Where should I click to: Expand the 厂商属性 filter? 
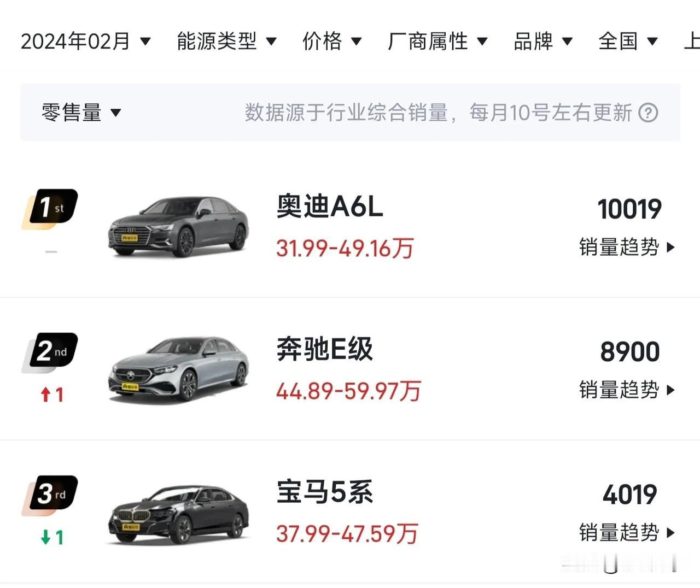pyautogui.click(x=437, y=41)
